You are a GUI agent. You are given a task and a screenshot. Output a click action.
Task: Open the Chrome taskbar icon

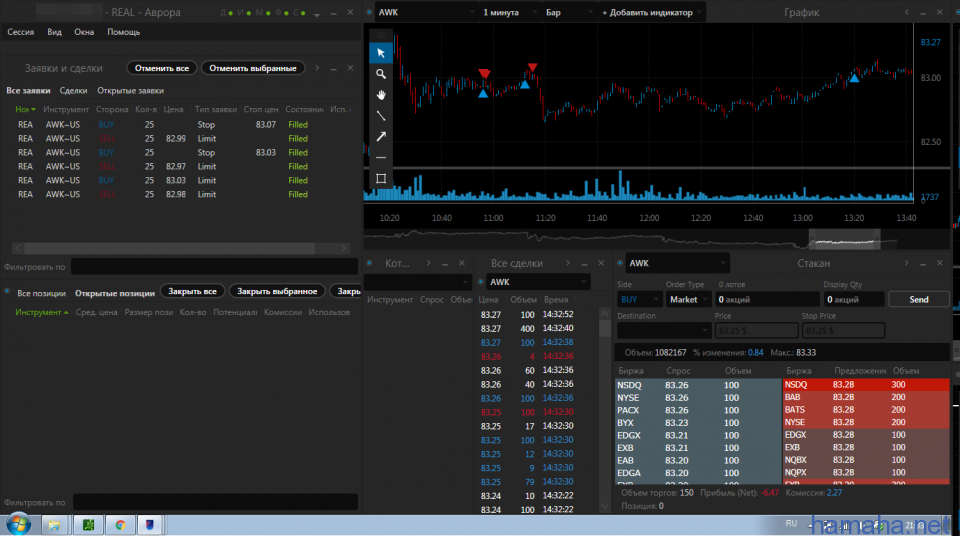pos(120,525)
